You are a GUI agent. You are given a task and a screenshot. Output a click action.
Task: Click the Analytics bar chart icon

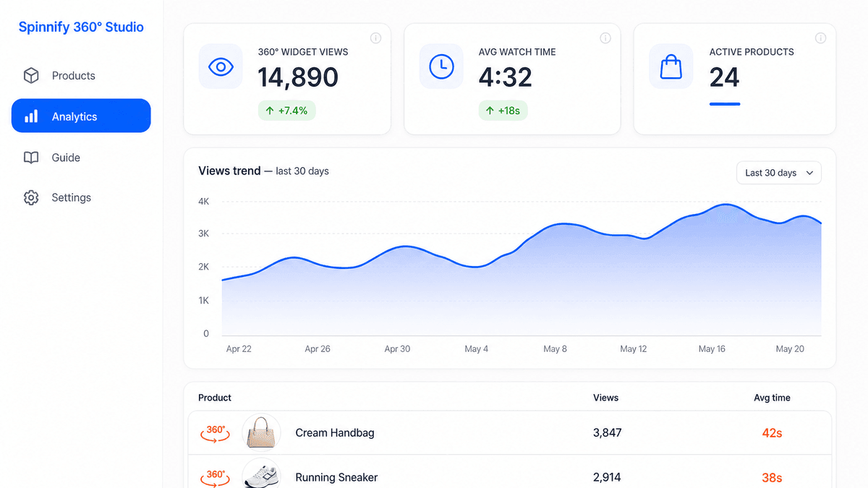[31, 116]
